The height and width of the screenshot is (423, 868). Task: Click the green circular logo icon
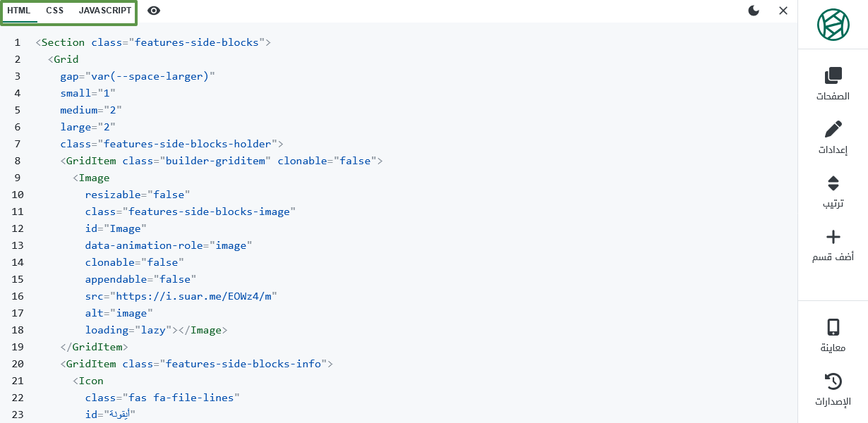tap(833, 25)
